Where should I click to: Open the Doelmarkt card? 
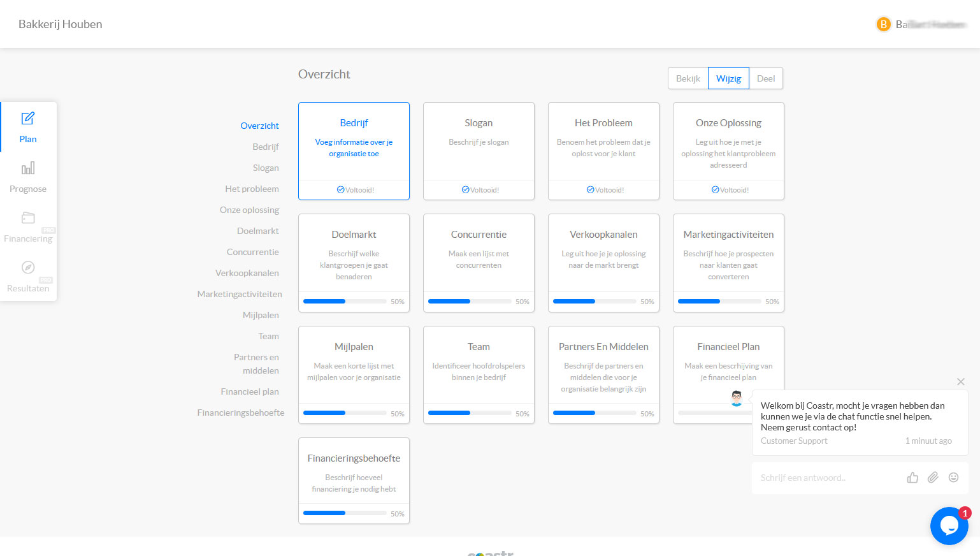tap(354, 263)
